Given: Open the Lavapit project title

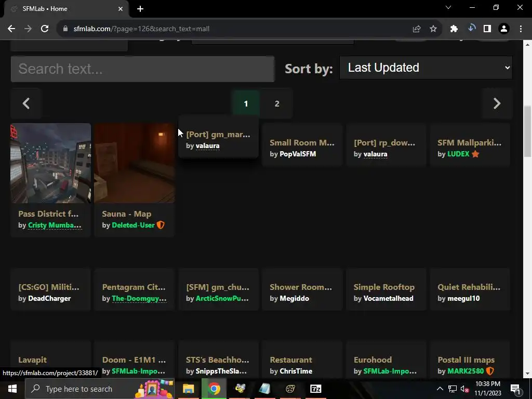Looking at the screenshot, I should coord(33,360).
